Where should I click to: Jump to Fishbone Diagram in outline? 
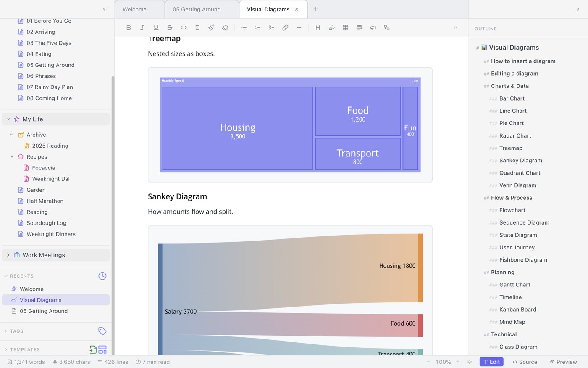523,260
